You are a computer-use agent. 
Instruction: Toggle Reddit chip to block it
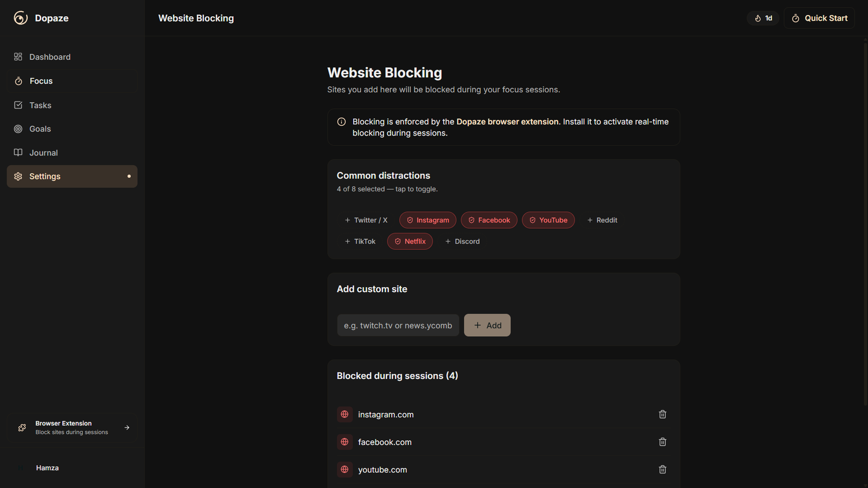pos(602,220)
